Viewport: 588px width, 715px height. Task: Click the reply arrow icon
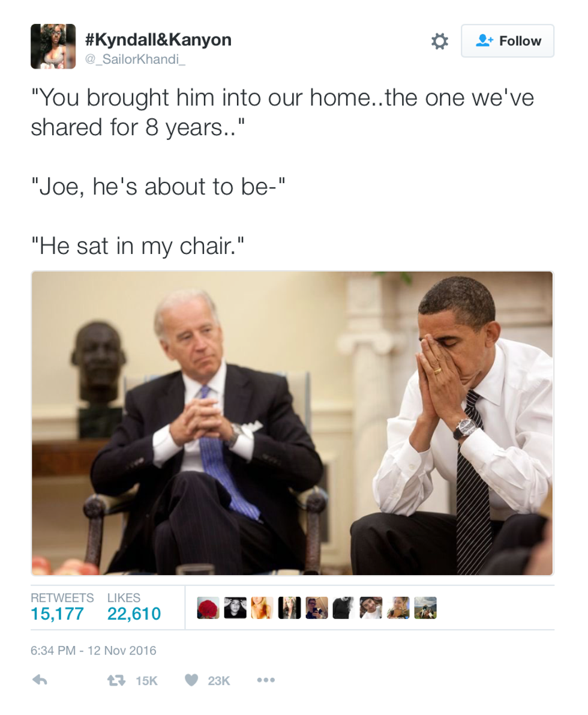(40, 680)
